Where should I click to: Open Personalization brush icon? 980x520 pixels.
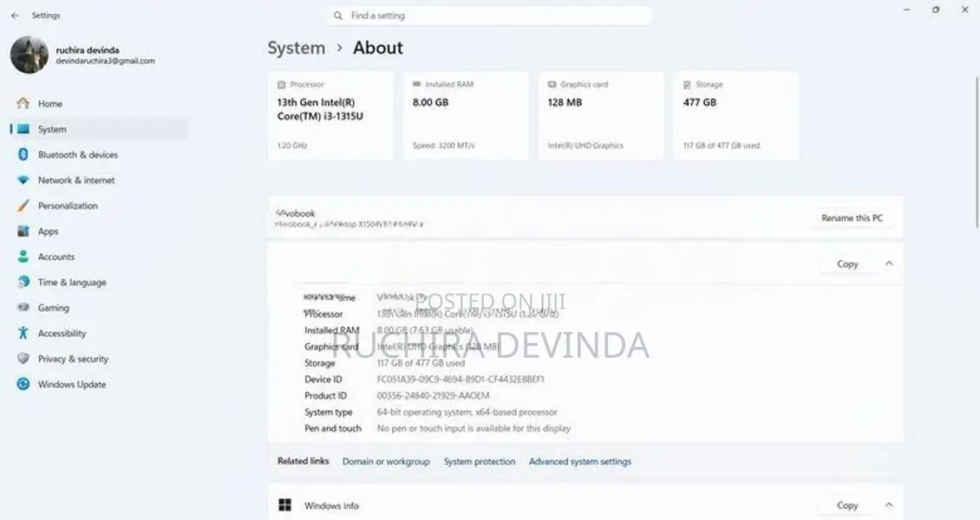(x=23, y=205)
